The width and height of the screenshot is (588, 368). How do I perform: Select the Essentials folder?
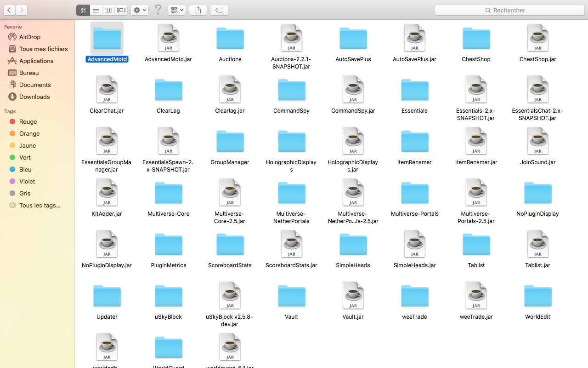tap(415, 90)
